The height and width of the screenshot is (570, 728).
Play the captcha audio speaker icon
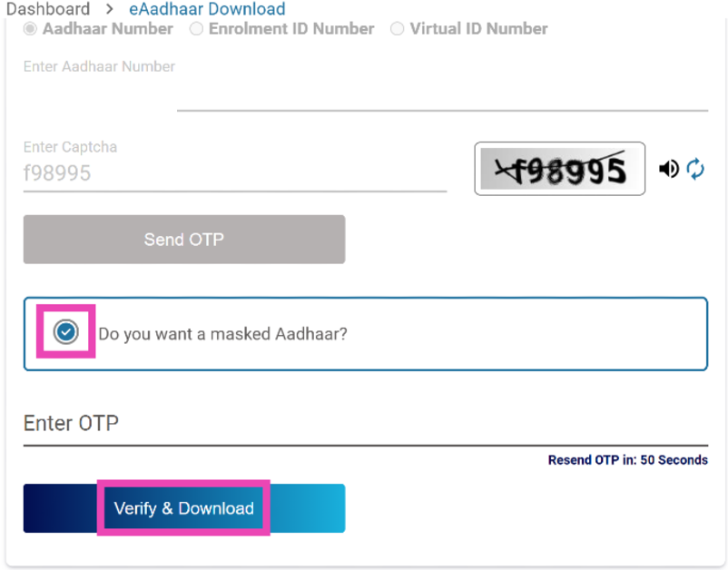pos(669,169)
